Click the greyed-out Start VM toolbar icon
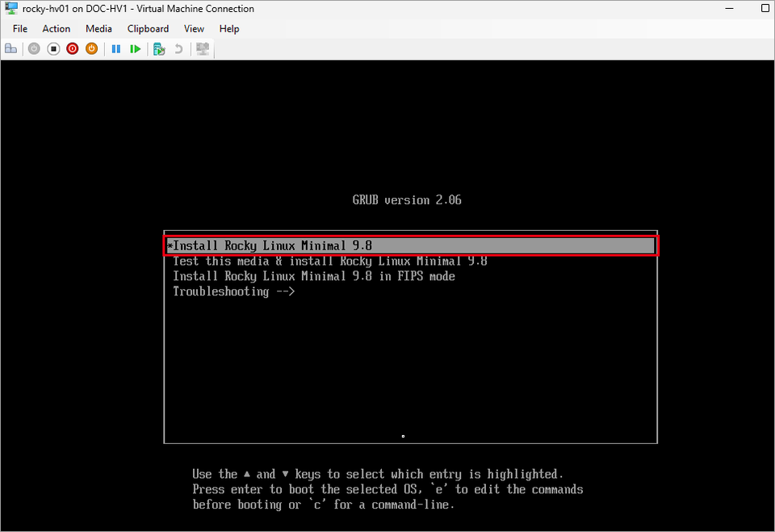 (x=34, y=48)
